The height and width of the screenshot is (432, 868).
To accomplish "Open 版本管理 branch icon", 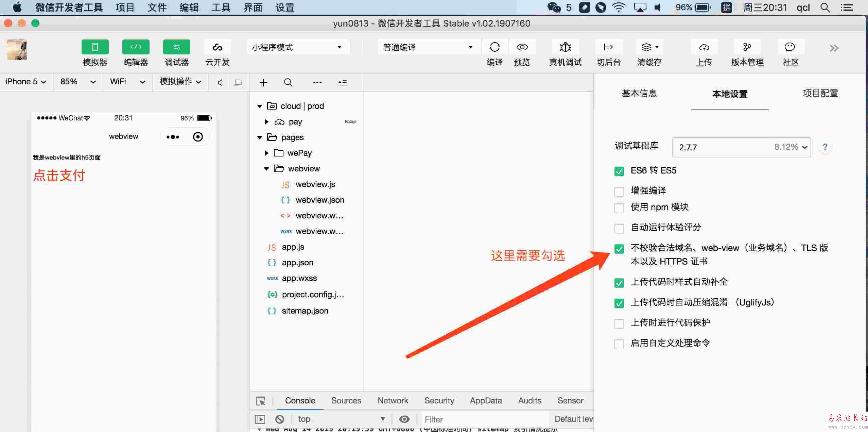I will pyautogui.click(x=747, y=47).
